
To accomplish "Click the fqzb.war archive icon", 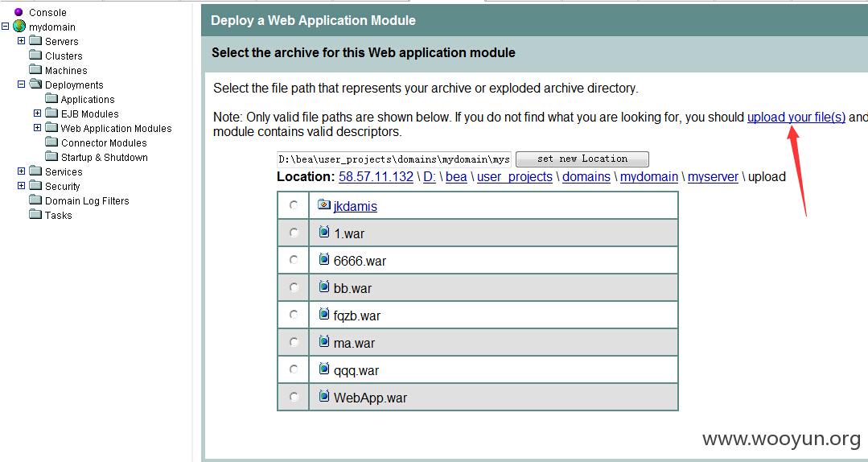I will point(324,314).
